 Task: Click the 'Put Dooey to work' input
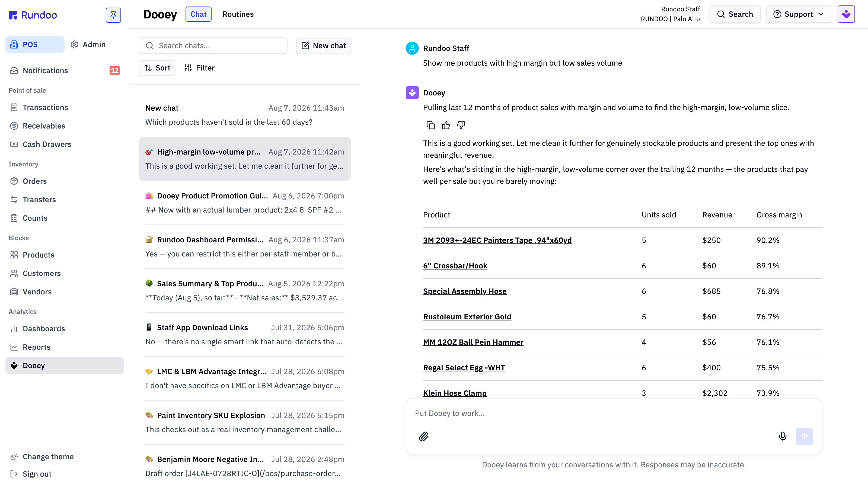(614, 413)
